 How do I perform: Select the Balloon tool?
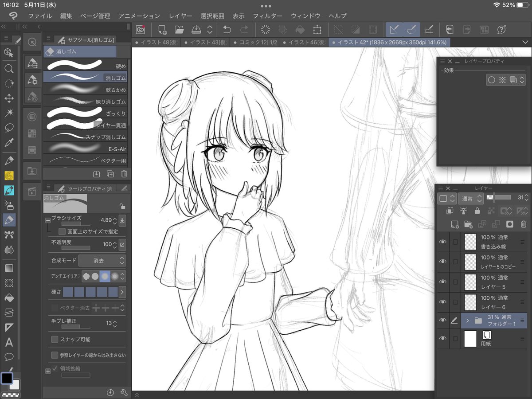pos(9,357)
